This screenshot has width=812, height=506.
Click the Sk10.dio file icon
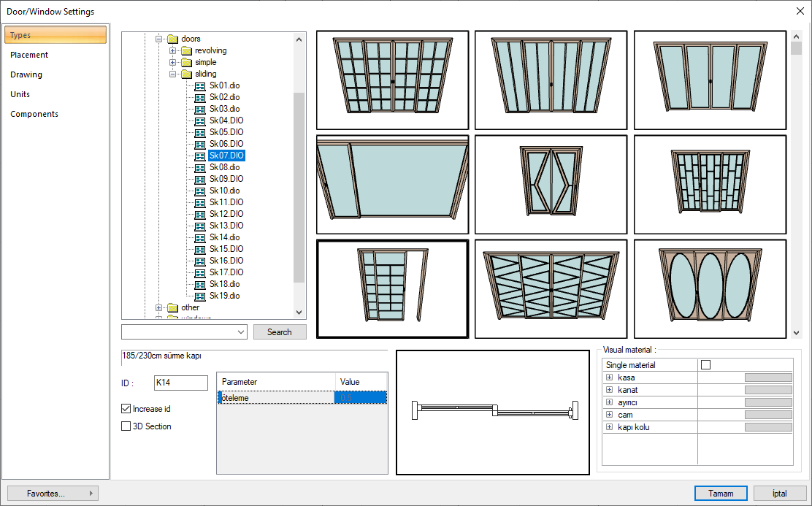200,191
